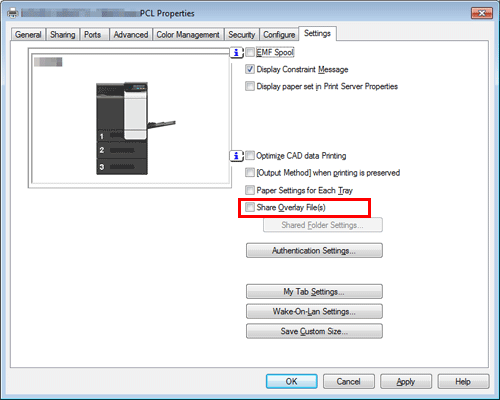
Task: Open Save Custom Size dialog
Action: click(314, 331)
